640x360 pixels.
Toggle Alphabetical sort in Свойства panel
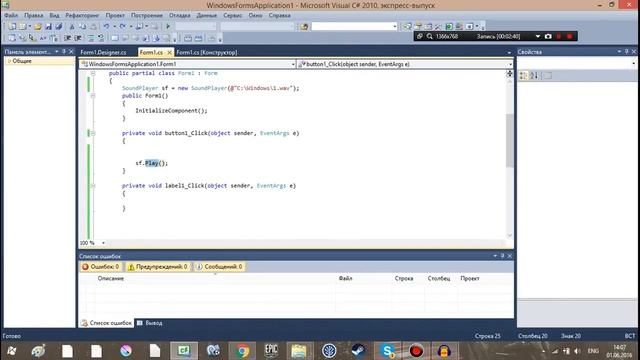(534, 76)
